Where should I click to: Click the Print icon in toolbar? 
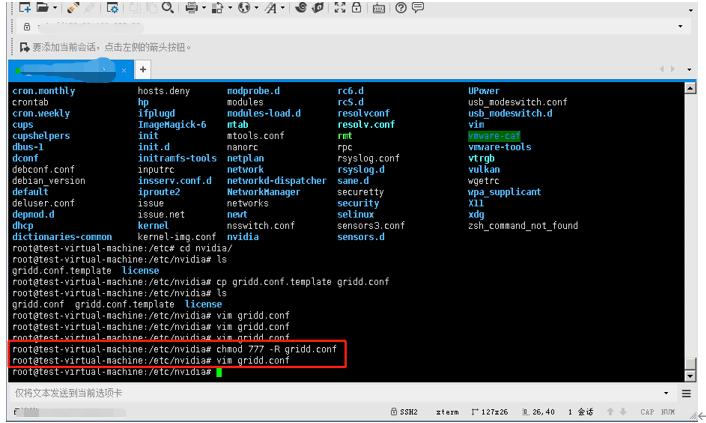191,7
